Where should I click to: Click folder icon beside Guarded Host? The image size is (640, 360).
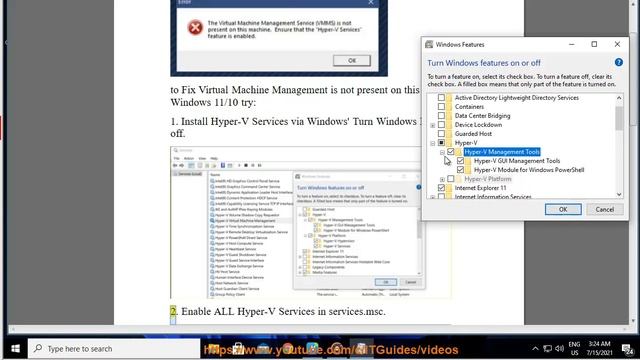click(x=449, y=133)
